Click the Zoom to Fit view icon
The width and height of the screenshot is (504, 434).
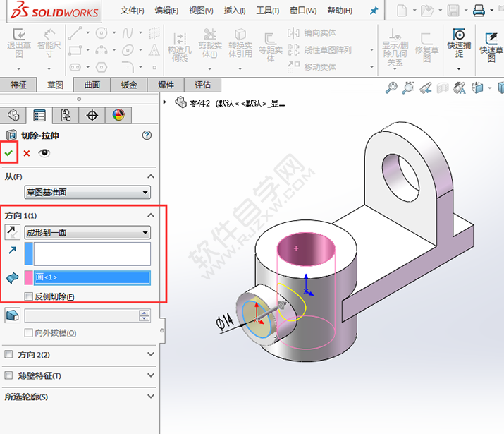pos(391,88)
